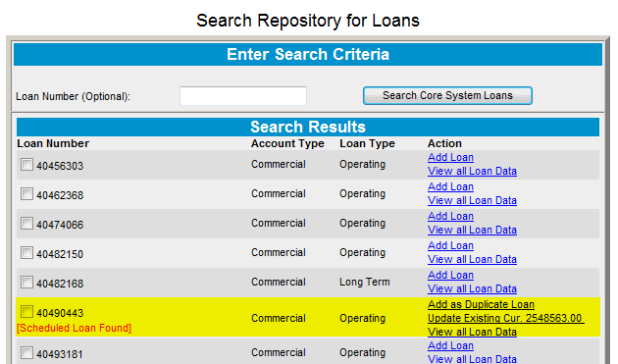Add Loan for 40493181

[450, 346]
